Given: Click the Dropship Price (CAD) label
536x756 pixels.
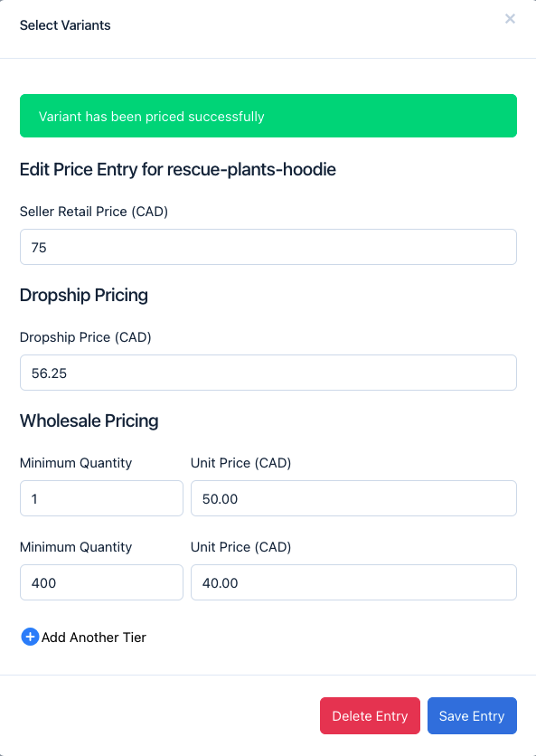Looking at the screenshot, I should pos(85,337).
